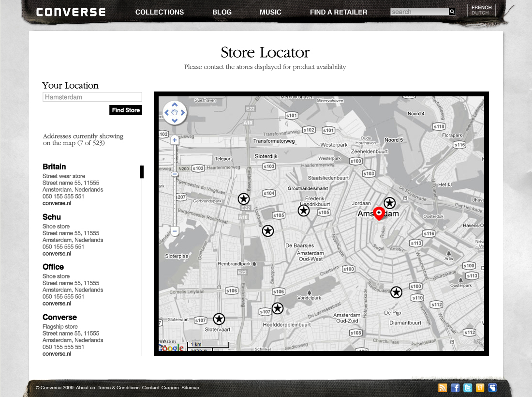
Task: Click the Google logo on the map
Action: point(172,348)
